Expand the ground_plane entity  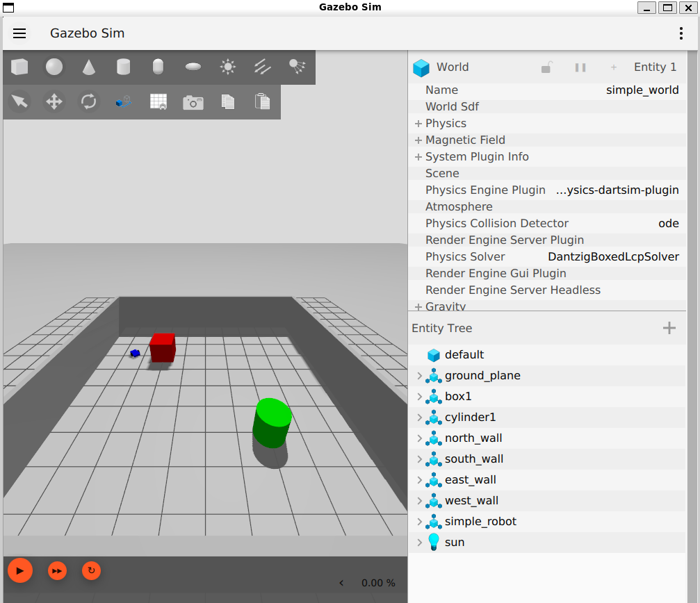click(x=419, y=376)
